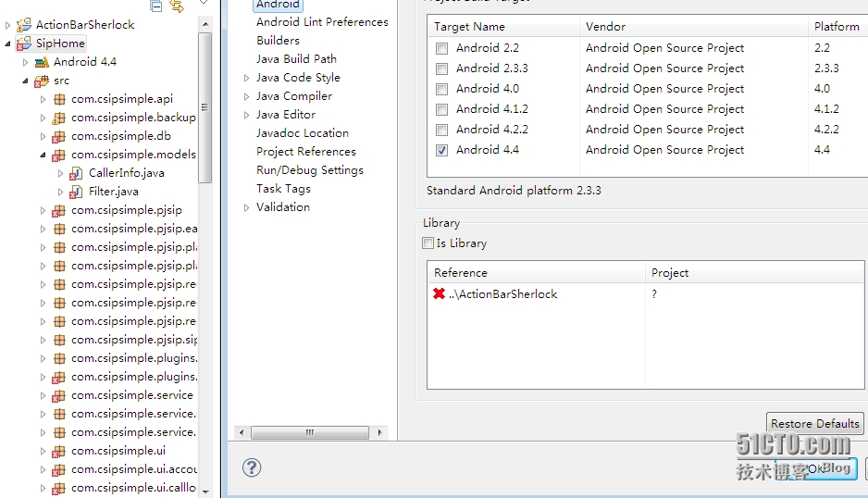Click the com.csipsimple.pjsip package icon
Viewport: 868px width, 498px height.
click(x=59, y=210)
